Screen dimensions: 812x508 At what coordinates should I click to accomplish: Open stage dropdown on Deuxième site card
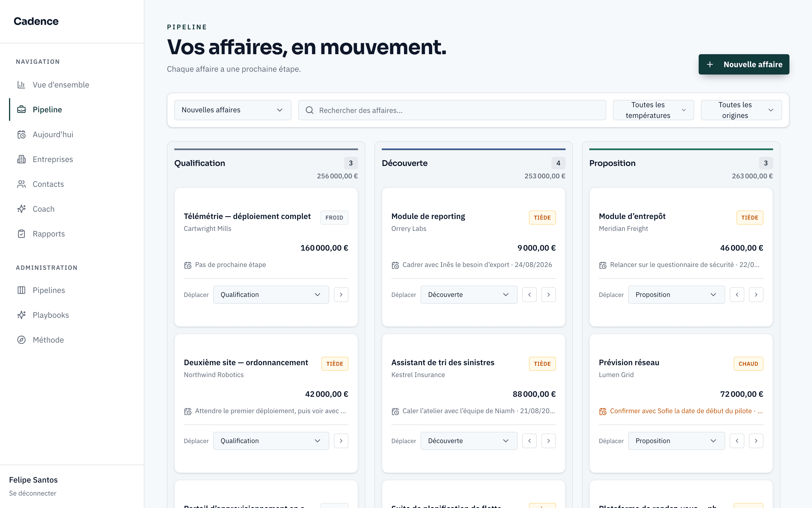point(271,441)
